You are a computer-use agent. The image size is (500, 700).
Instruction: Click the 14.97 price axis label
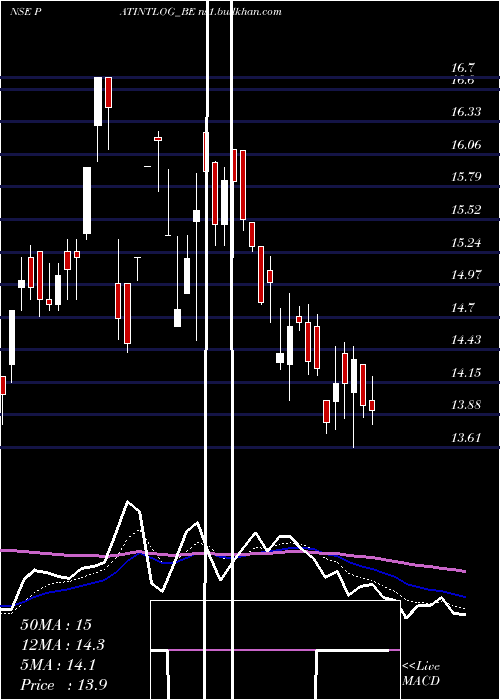tap(466, 275)
